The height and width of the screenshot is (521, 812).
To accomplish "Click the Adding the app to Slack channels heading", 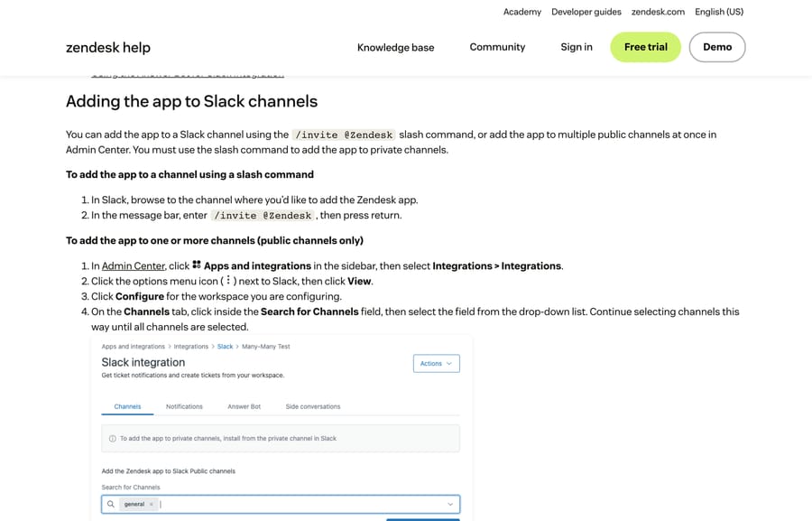I will pos(191,101).
